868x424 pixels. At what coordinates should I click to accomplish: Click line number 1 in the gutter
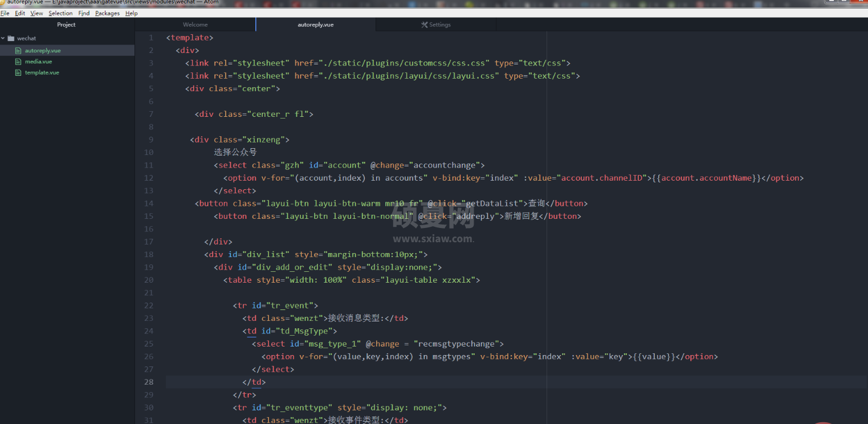point(150,38)
